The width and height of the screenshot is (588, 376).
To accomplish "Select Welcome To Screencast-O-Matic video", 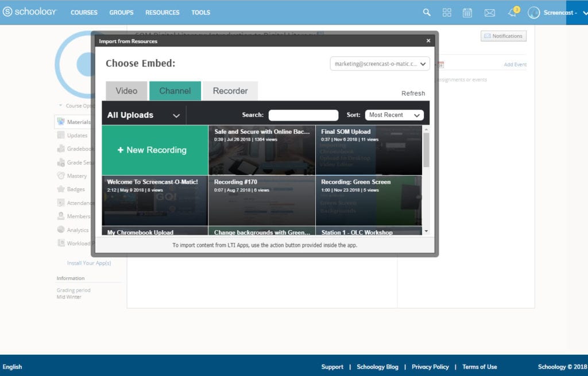I will [155, 200].
